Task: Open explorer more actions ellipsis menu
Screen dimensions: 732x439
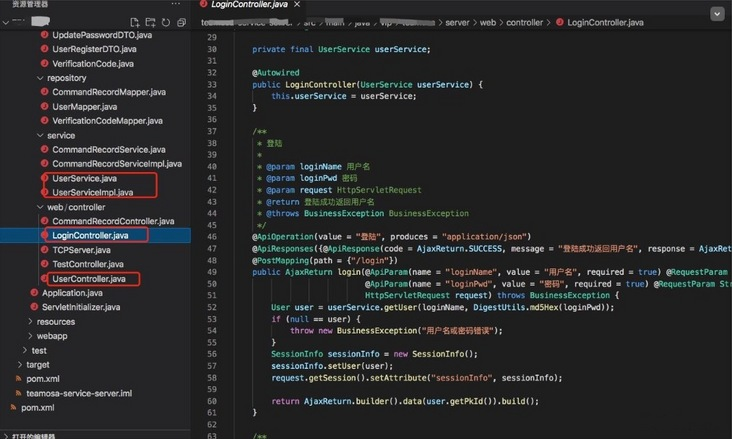Action: (176, 4)
